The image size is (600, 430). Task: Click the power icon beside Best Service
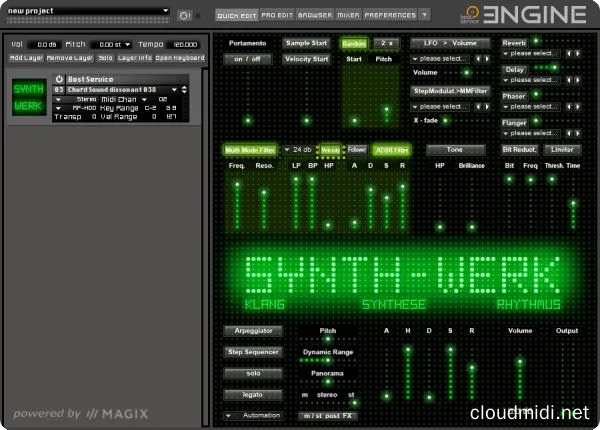pyautogui.click(x=59, y=79)
